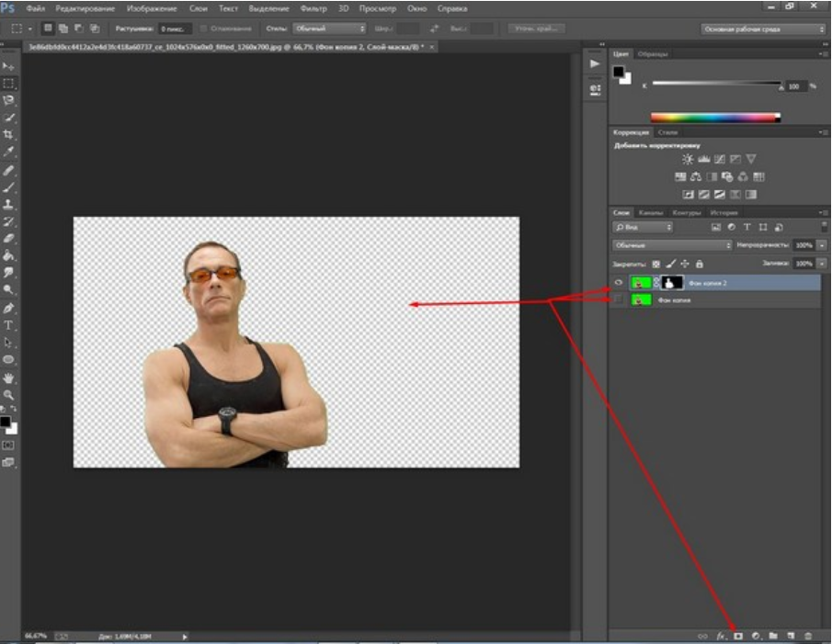Select the Crop tool
The width and height of the screenshot is (832, 644).
click(8, 134)
